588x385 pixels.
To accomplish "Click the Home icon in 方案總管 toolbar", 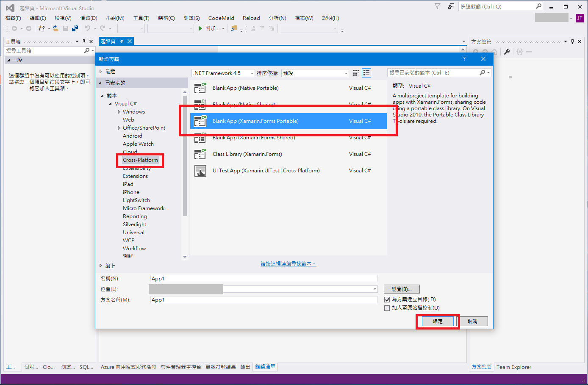I will coord(494,52).
